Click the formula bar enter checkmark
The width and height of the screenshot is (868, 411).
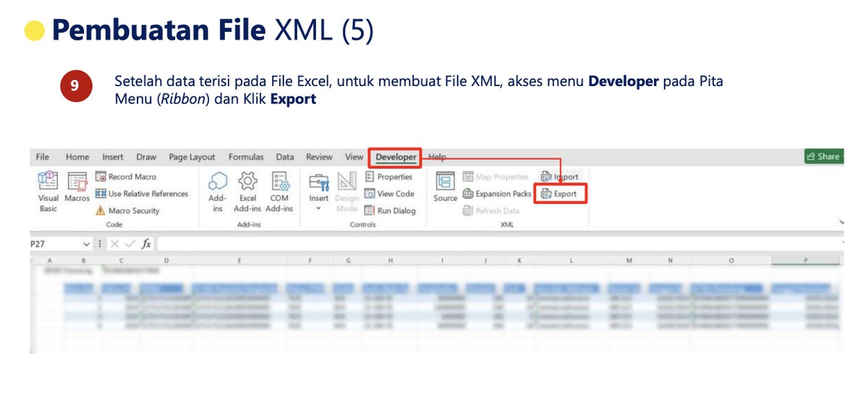pyautogui.click(x=130, y=244)
